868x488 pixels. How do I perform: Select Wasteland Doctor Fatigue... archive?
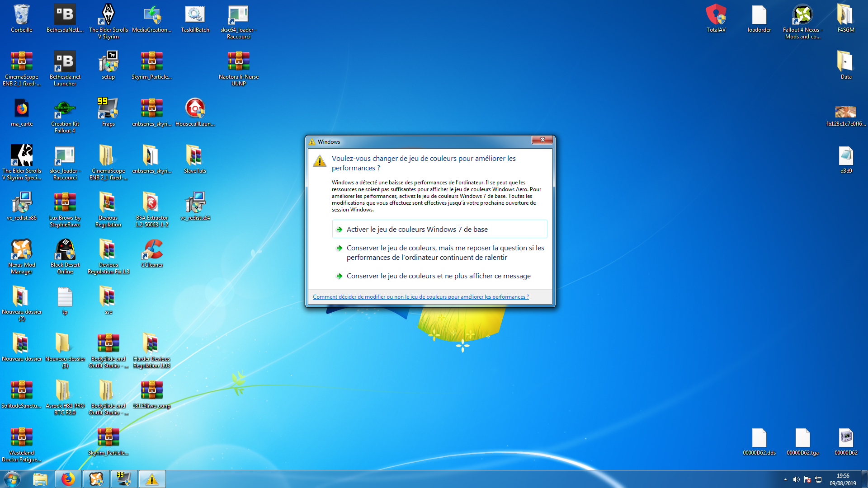21,444
